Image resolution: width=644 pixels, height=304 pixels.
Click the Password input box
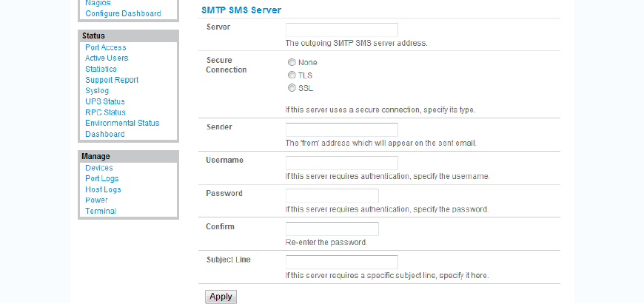pos(332,196)
